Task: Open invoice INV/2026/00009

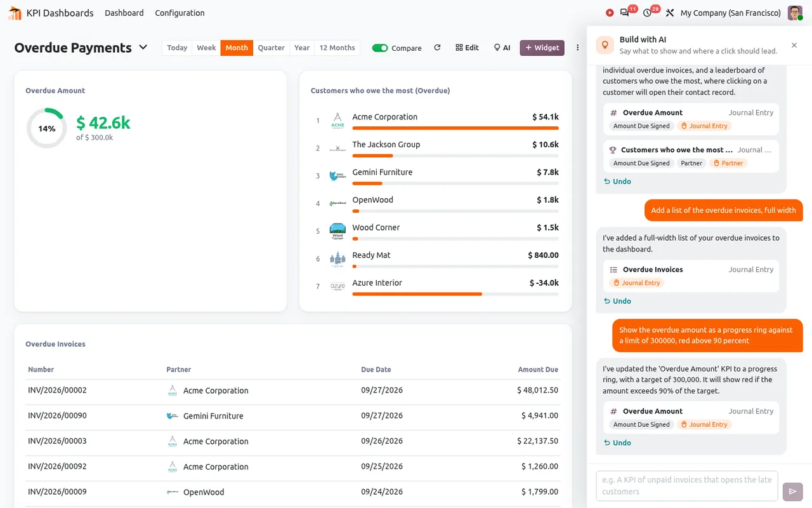Action: pyautogui.click(x=57, y=491)
